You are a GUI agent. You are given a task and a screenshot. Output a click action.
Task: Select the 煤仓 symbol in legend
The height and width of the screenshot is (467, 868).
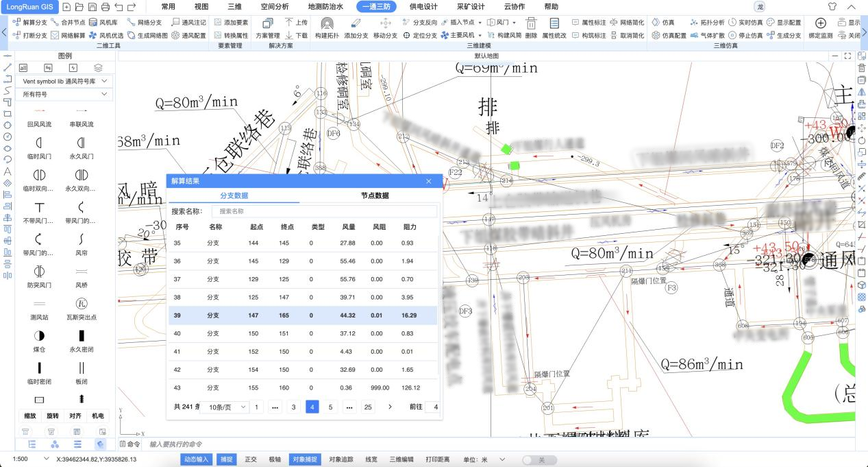point(39,335)
